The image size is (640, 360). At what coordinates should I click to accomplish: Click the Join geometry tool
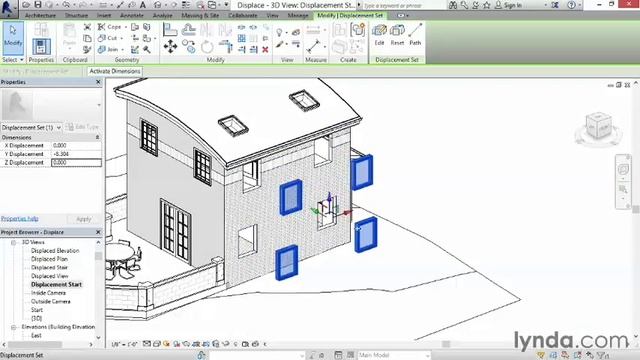pyautogui.click(x=108, y=49)
